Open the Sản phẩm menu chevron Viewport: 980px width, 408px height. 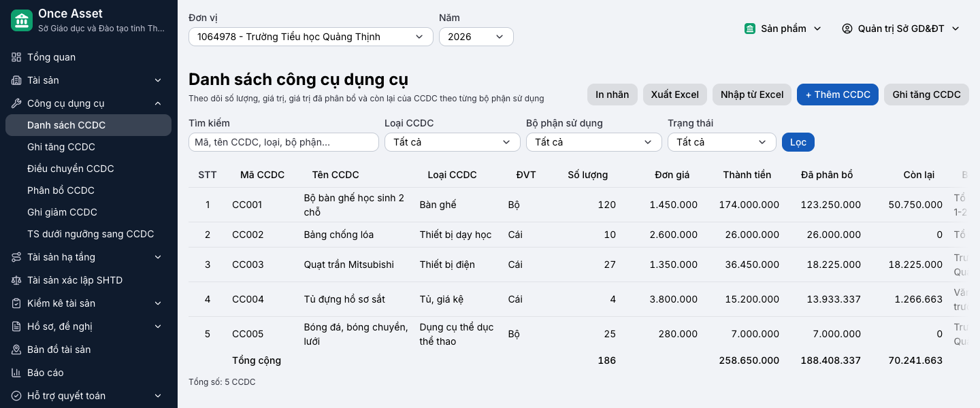[x=817, y=29]
